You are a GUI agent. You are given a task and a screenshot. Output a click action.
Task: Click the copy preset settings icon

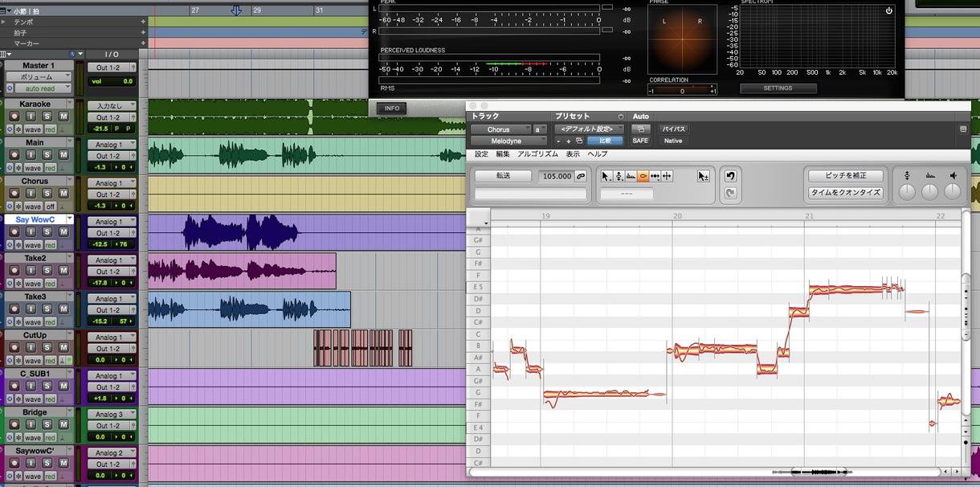point(578,141)
